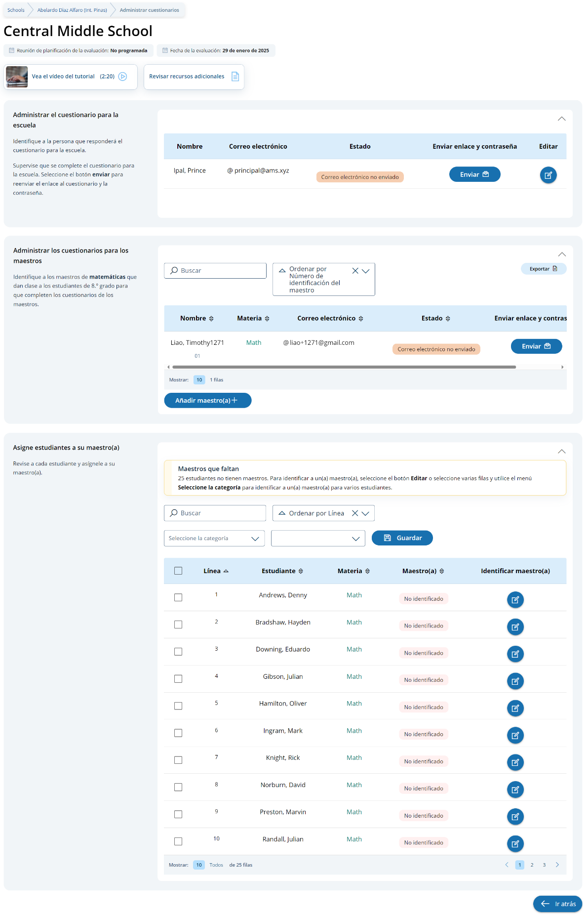Check the box for Bradshaw, Hayden

[x=178, y=625]
